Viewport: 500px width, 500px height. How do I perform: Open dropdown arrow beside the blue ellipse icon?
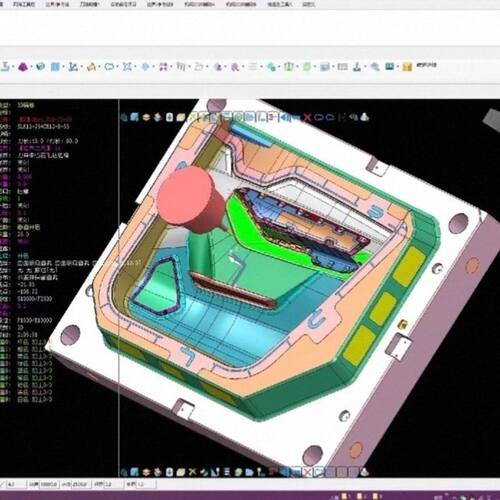click(118, 67)
